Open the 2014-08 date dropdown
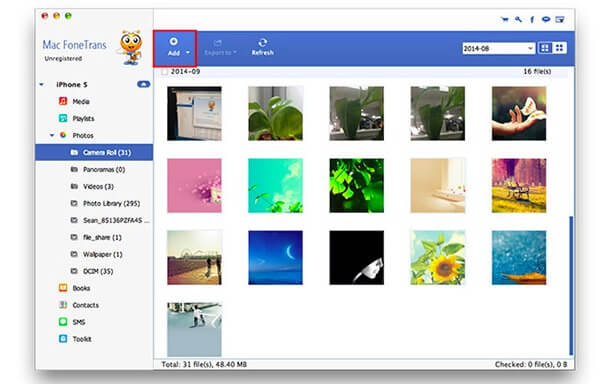The image size is (600, 384). point(498,48)
